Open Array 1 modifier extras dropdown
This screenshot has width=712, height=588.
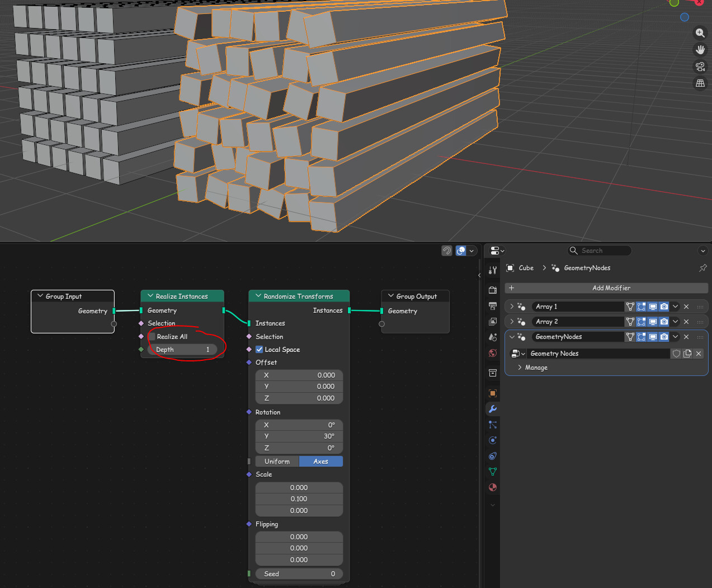(x=675, y=307)
